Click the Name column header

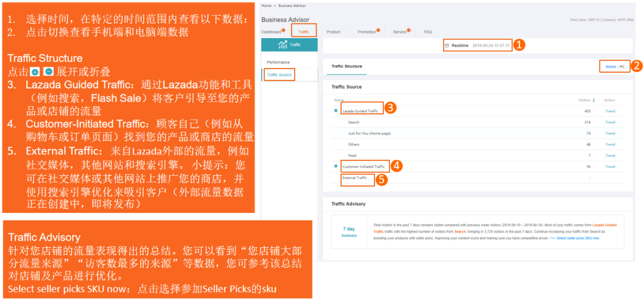(x=339, y=100)
